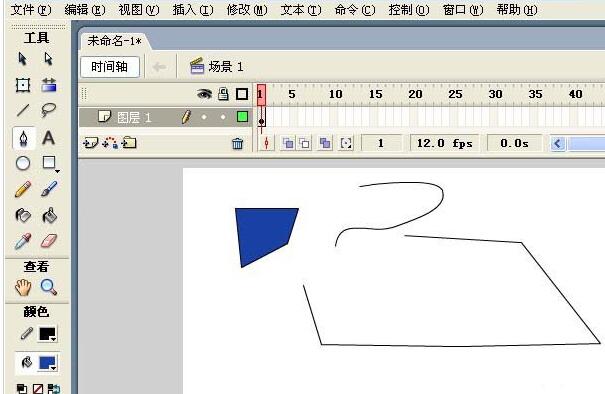Viewport: 605px width, 394px height.
Task: Open the 文本(T) menu
Action: [301, 10]
